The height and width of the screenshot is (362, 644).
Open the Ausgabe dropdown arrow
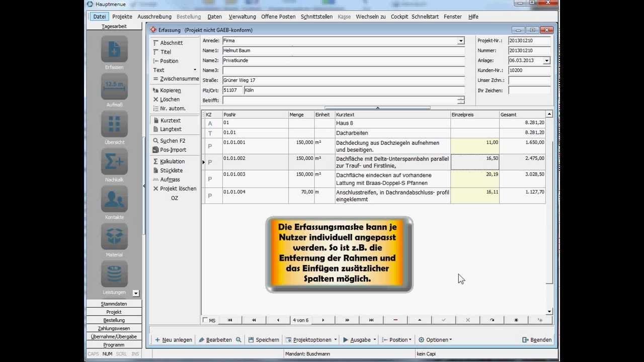375,340
